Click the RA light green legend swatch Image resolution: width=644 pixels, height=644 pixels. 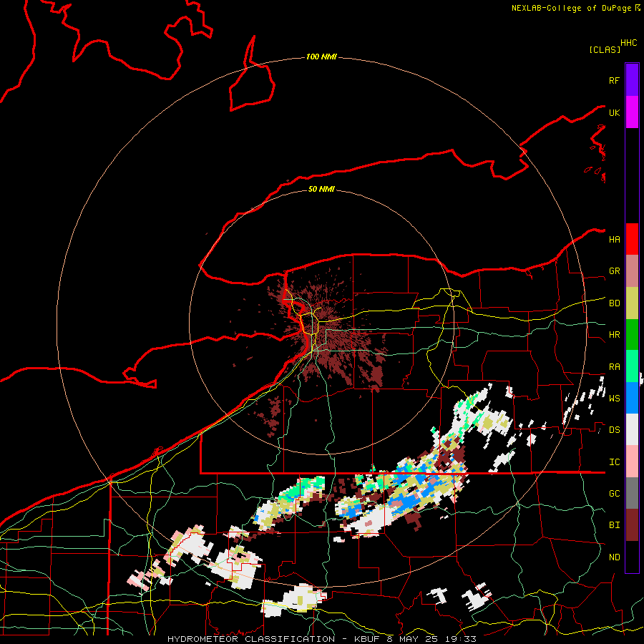coord(632,366)
